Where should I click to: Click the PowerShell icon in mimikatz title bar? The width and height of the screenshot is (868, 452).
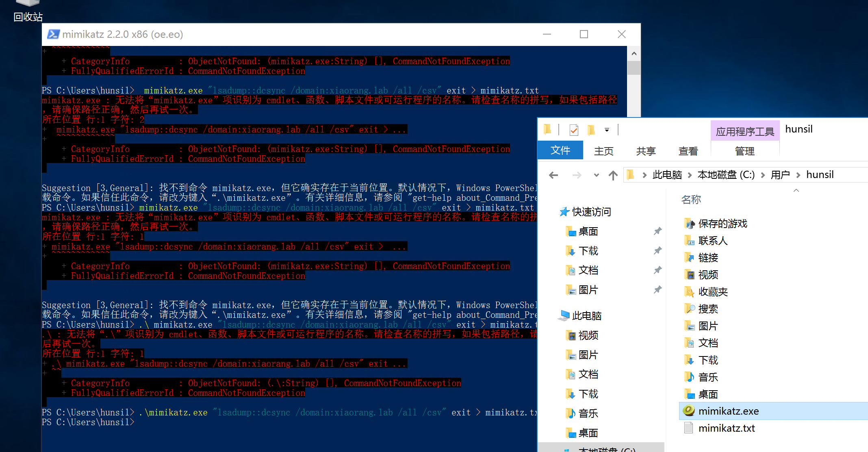pos(53,34)
